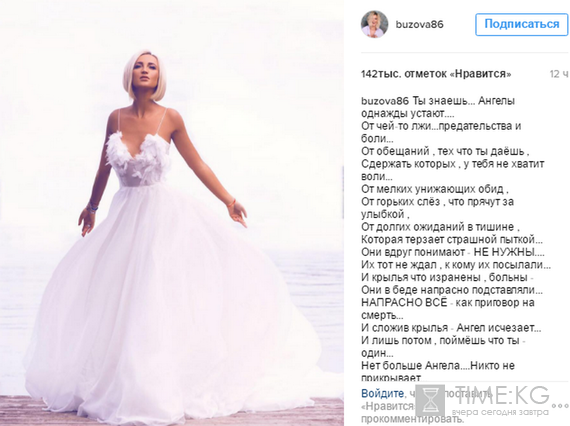
Task: Click caption line От мелких унижающих обид
Action: point(435,189)
